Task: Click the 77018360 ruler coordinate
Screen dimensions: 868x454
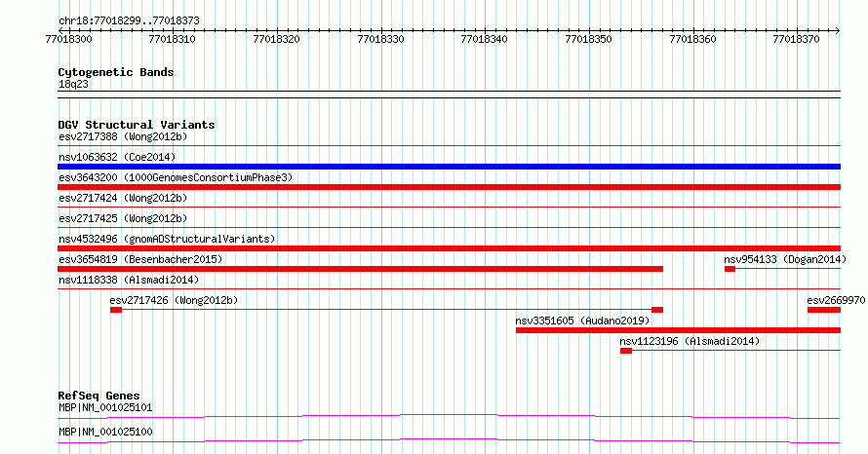Action: pyautogui.click(x=693, y=39)
